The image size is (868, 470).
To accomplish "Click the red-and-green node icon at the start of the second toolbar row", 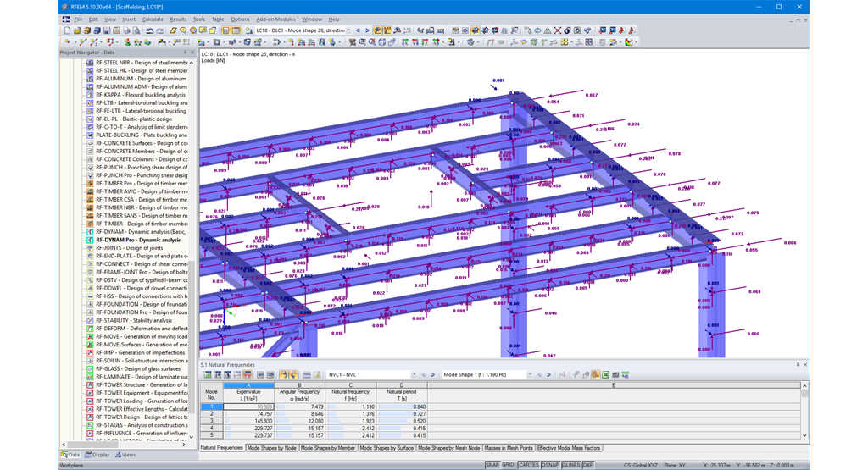I will pos(67,42).
